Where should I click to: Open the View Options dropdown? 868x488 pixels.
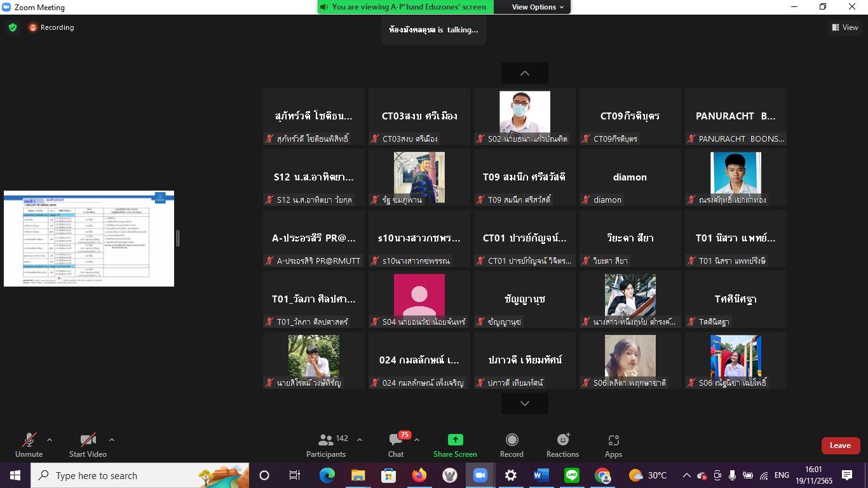[x=538, y=7]
